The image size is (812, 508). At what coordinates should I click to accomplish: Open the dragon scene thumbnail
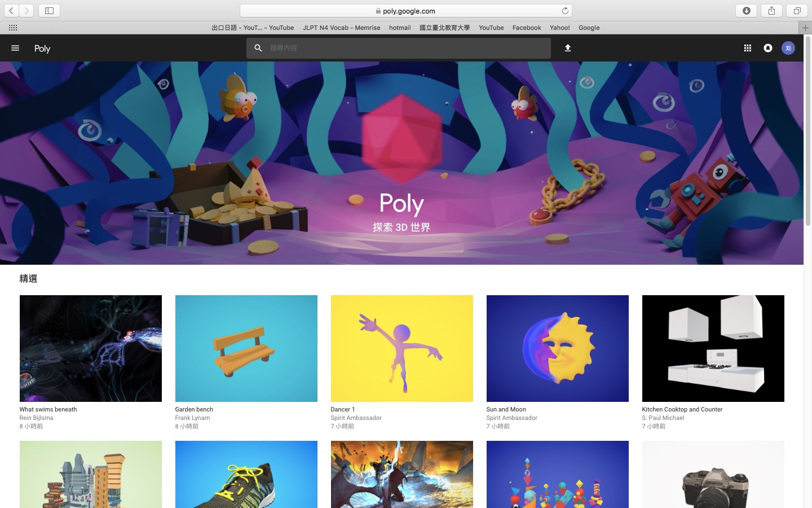pos(402,474)
